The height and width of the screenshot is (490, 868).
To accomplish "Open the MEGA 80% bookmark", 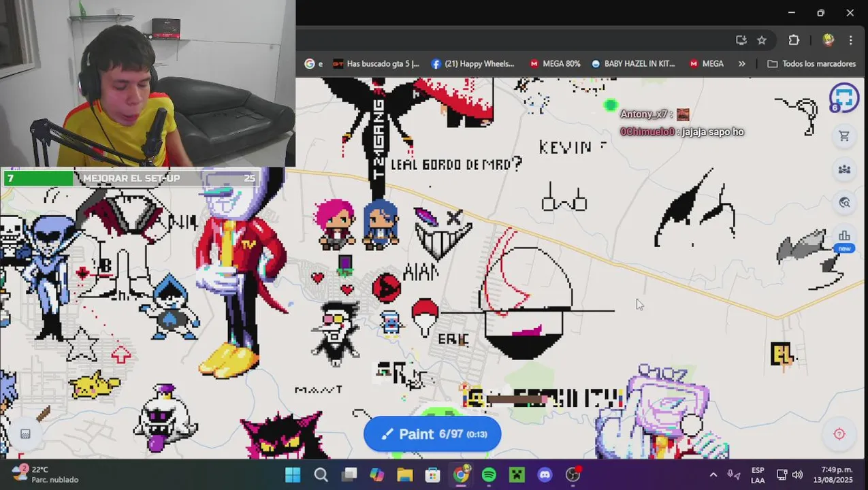I will tap(555, 63).
